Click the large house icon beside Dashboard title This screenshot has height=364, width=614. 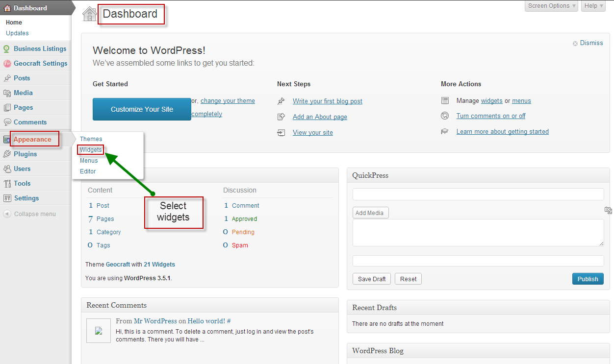click(x=90, y=14)
